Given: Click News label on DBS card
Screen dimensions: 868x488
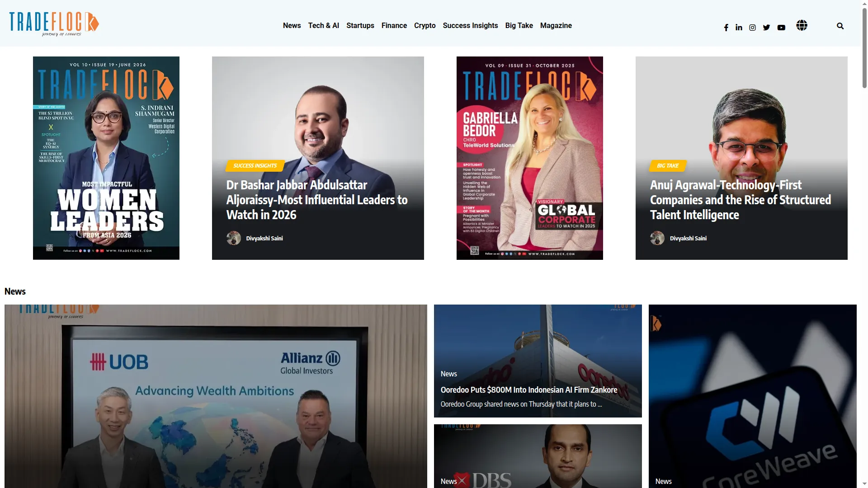Looking at the screenshot, I should coord(449,482).
